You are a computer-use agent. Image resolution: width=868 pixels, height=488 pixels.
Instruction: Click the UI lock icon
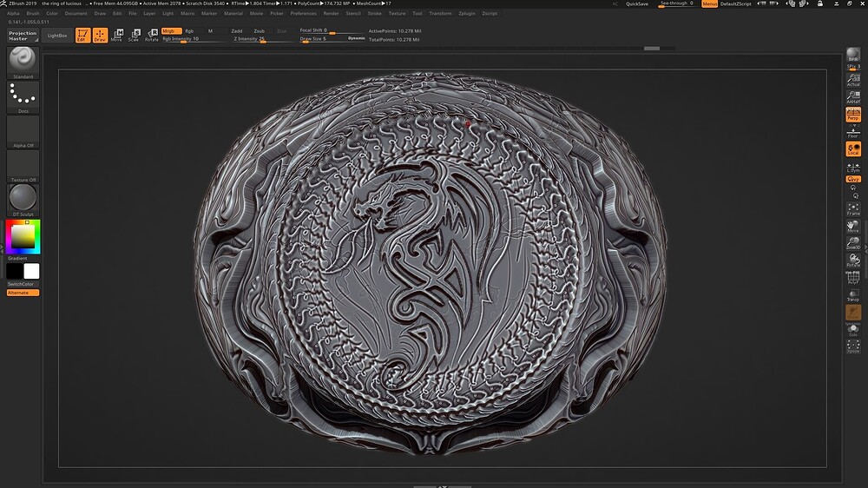pyautogui.click(x=820, y=3)
